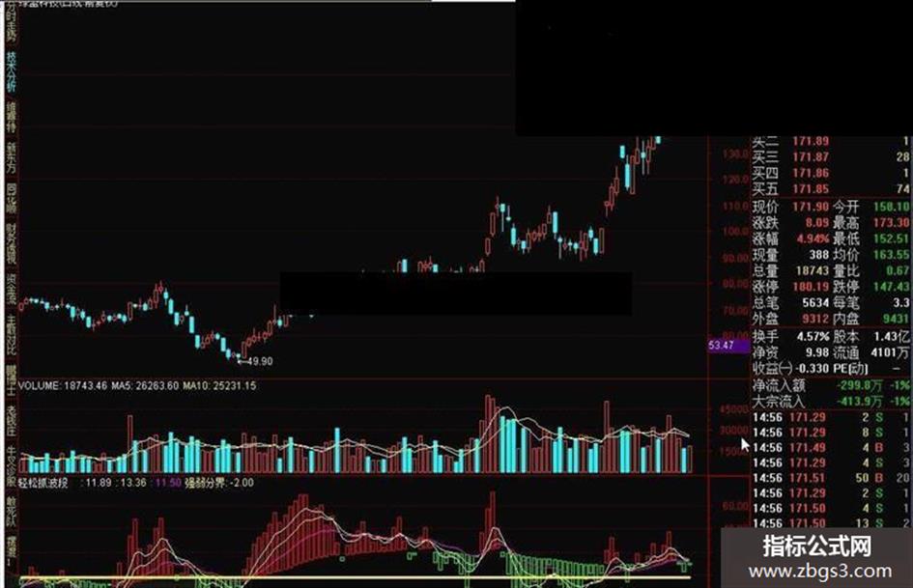Click the 净流入额 -299.8万 row
The height and width of the screenshot is (588, 913).
point(831,385)
